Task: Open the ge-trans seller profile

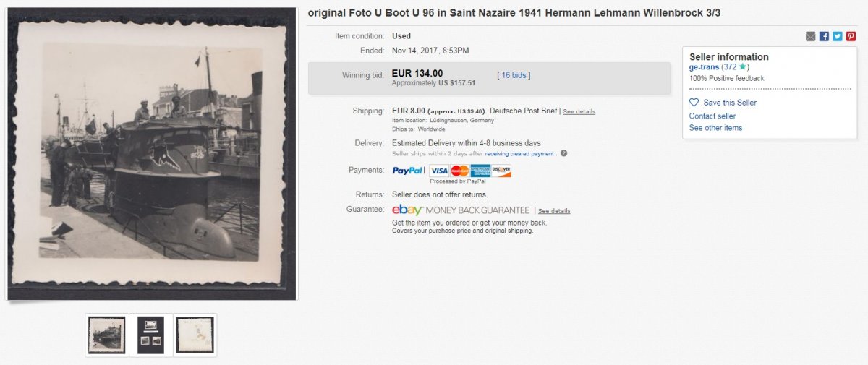Action: [704, 67]
